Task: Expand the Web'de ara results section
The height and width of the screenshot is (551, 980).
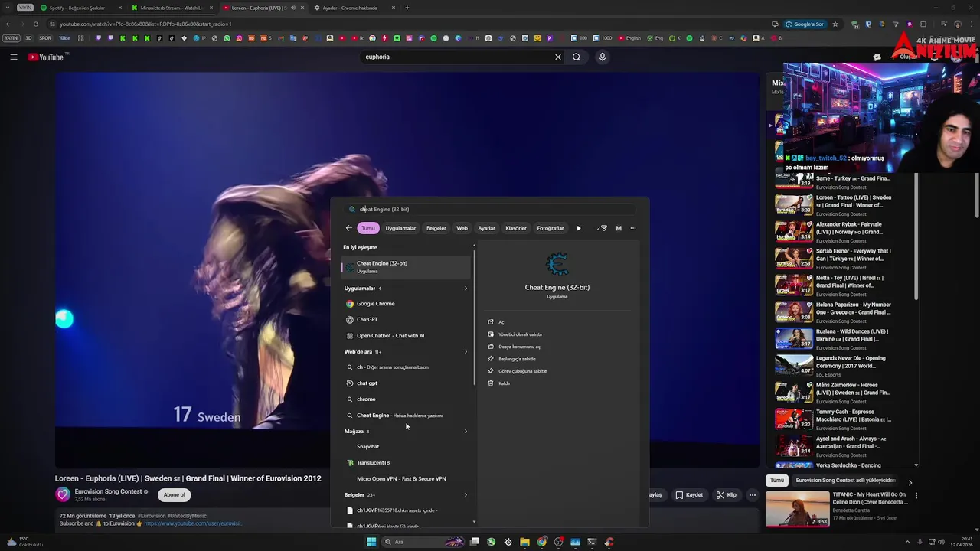Action: (x=465, y=352)
